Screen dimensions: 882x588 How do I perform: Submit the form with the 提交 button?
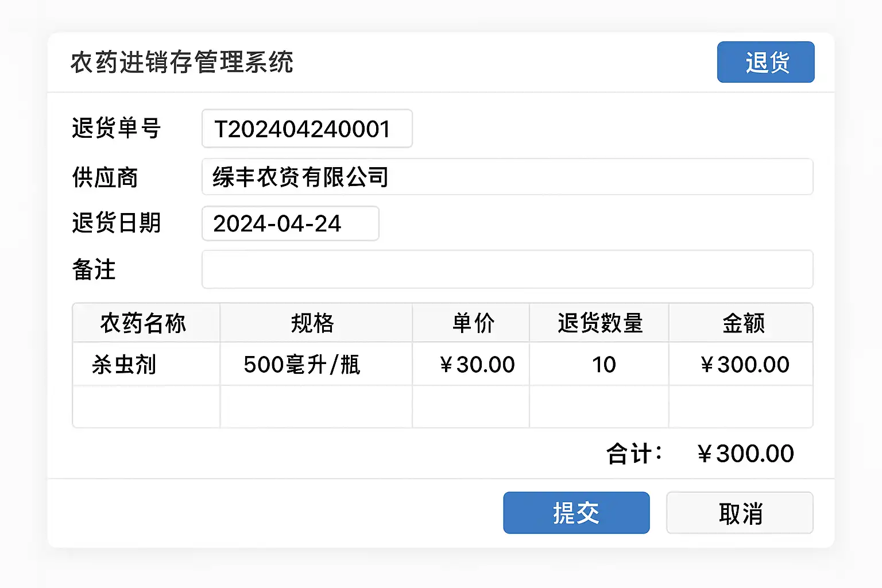(x=577, y=513)
